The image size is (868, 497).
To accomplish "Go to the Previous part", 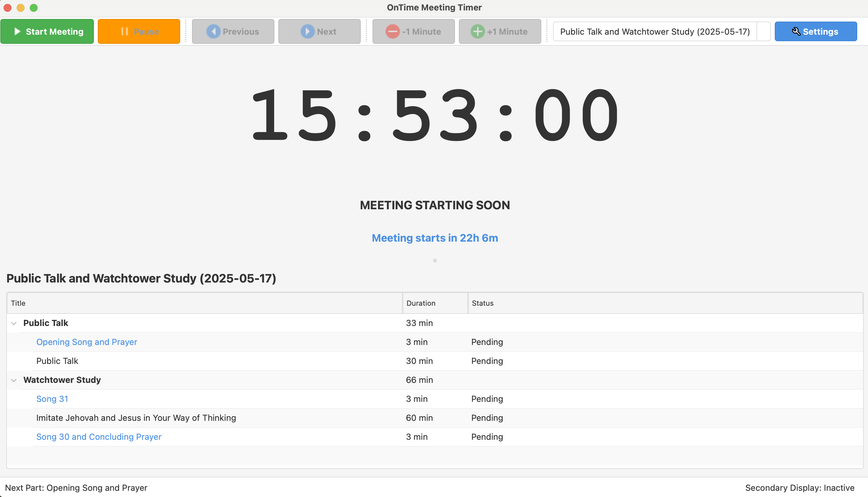I will coord(233,31).
